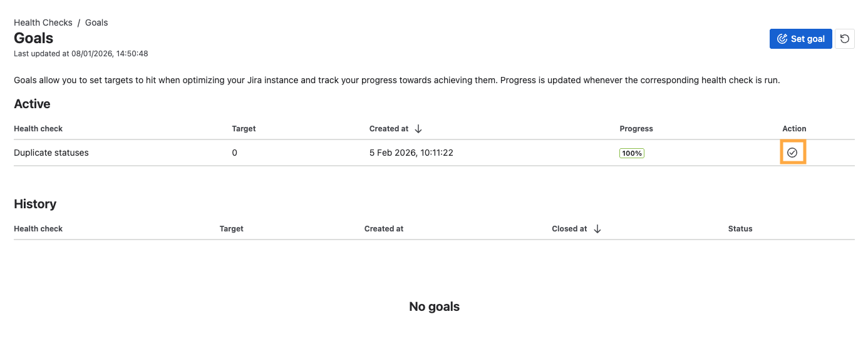This screenshot has width=868, height=364.
Task: Select the Duplicate statuses health check entry
Action: coord(51,153)
